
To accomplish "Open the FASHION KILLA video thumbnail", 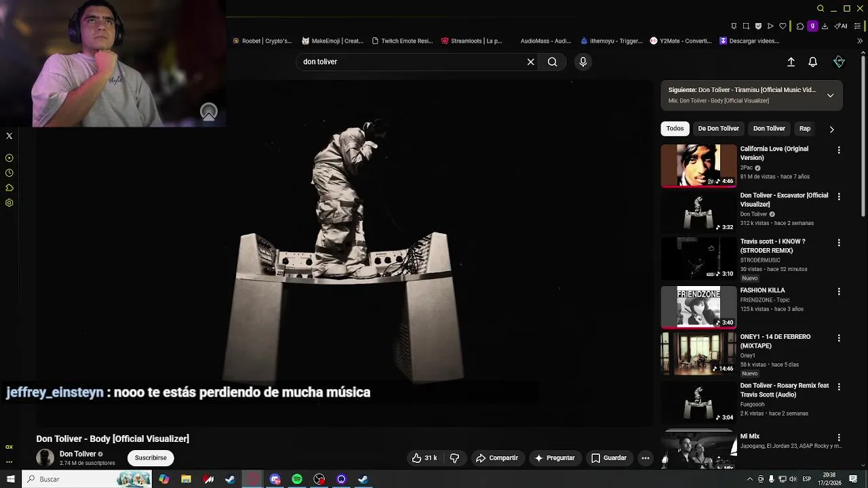I will [x=698, y=307].
